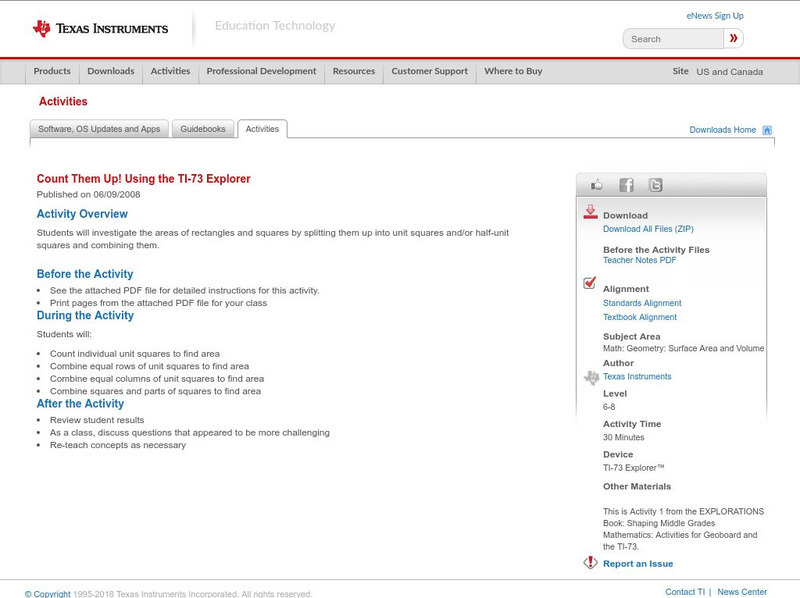Click '30 Minutes' activity time value

[x=623, y=437]
